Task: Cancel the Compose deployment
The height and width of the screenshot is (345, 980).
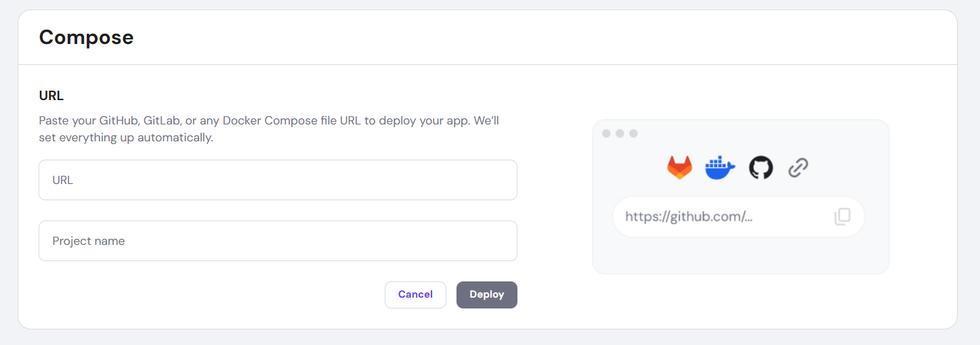Action: (x=415, y=294)
